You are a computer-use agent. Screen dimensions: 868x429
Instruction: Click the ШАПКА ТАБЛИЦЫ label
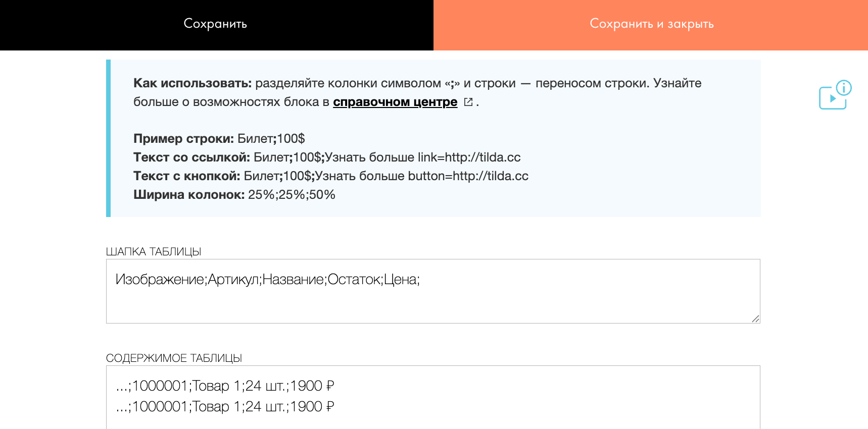point(154,252)
